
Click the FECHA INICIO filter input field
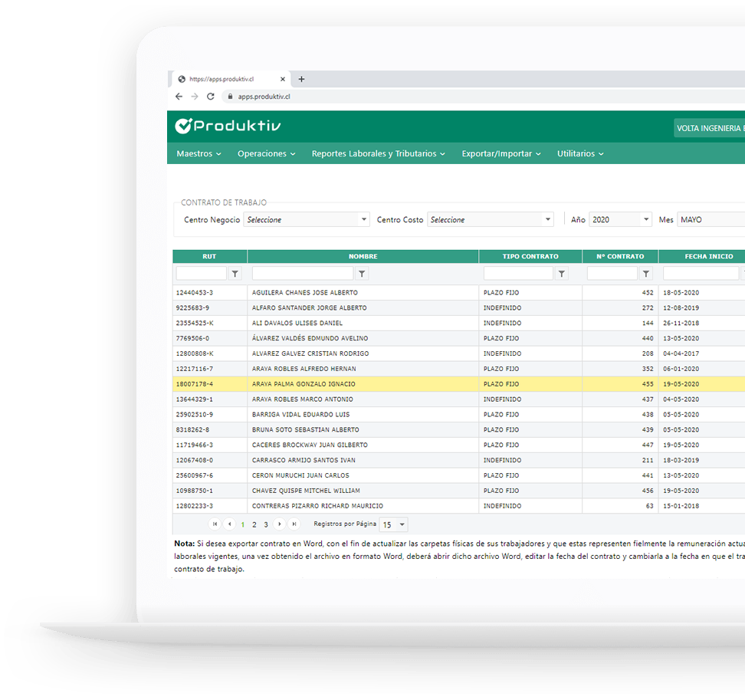pyautogui.click(x=701, y=273)
